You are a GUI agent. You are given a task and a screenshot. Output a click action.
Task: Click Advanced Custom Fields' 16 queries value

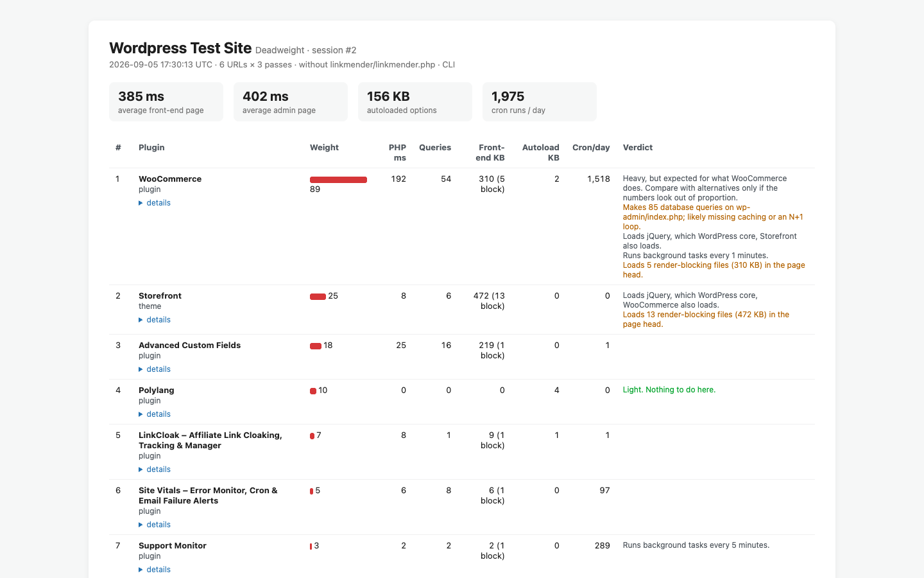[x=446, y=346]
